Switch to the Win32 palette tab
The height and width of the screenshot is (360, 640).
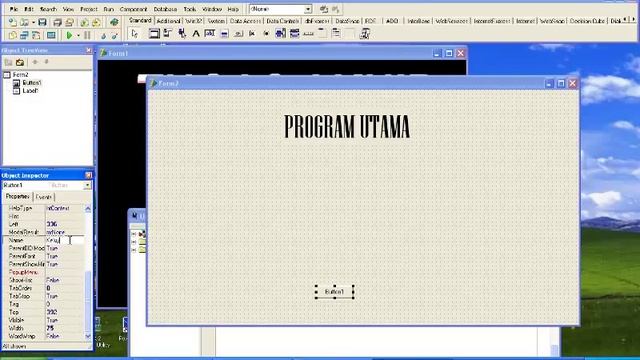[193, 21]
